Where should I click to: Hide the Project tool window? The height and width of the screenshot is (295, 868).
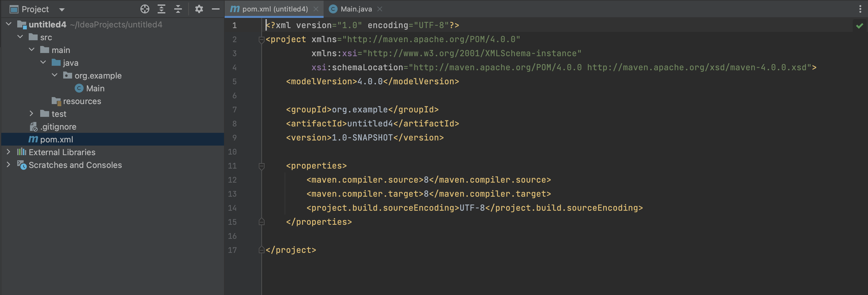(x=215, y=9)
